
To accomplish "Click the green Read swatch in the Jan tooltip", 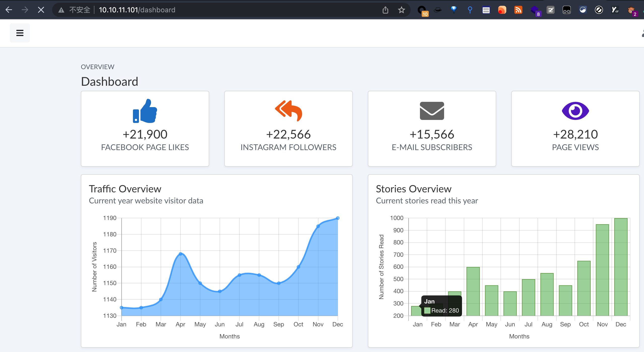I will tap(427, 311).
